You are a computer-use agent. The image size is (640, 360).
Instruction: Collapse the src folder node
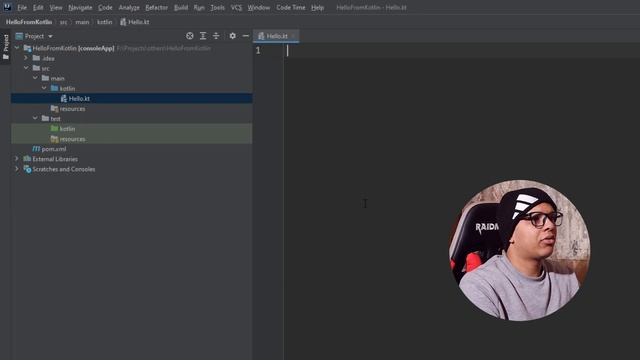click(x=26, y=68)
